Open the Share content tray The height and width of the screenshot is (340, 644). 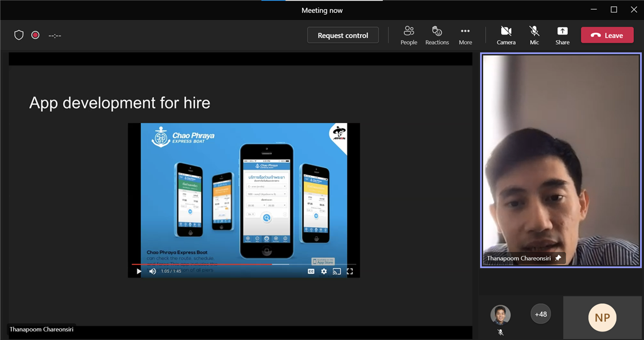click(562, 35)
